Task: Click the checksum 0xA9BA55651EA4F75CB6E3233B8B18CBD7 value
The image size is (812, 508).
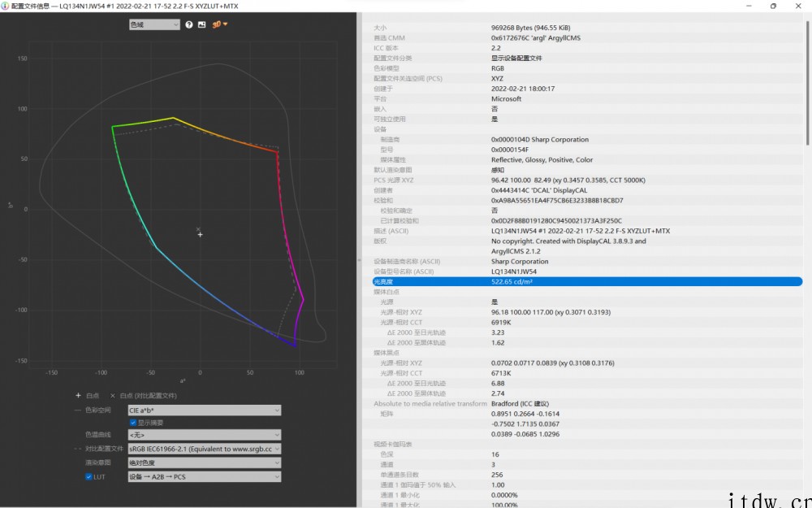Action: click(x=557, y=200)
